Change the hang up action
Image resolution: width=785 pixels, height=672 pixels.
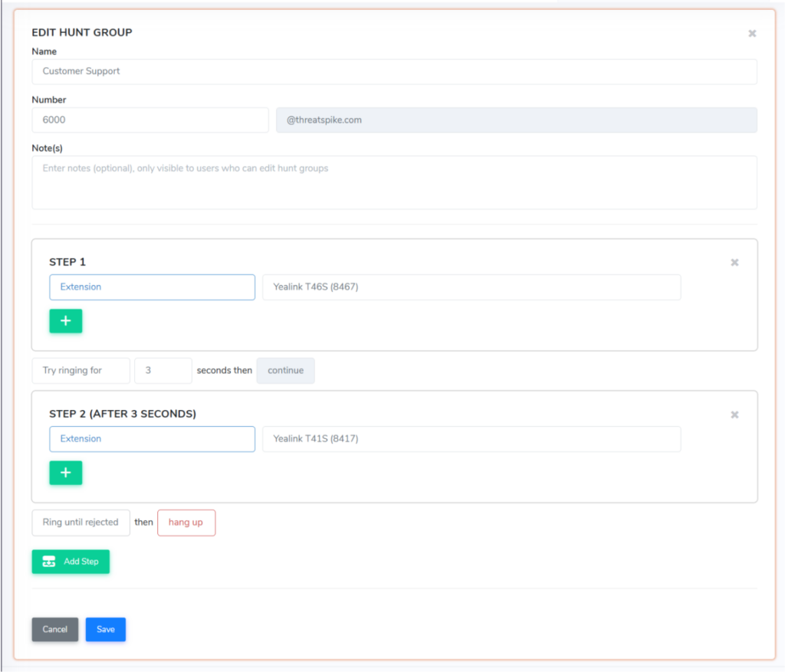186,523
